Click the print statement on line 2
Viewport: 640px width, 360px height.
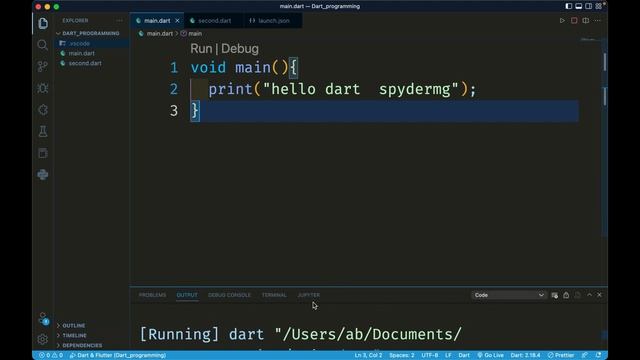342,89
